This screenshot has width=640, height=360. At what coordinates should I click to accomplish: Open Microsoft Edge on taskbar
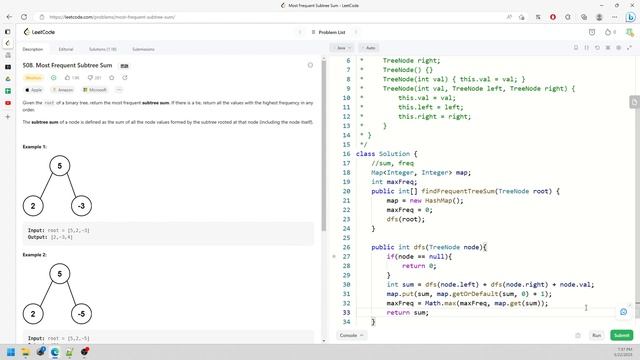tap(55, 352)
